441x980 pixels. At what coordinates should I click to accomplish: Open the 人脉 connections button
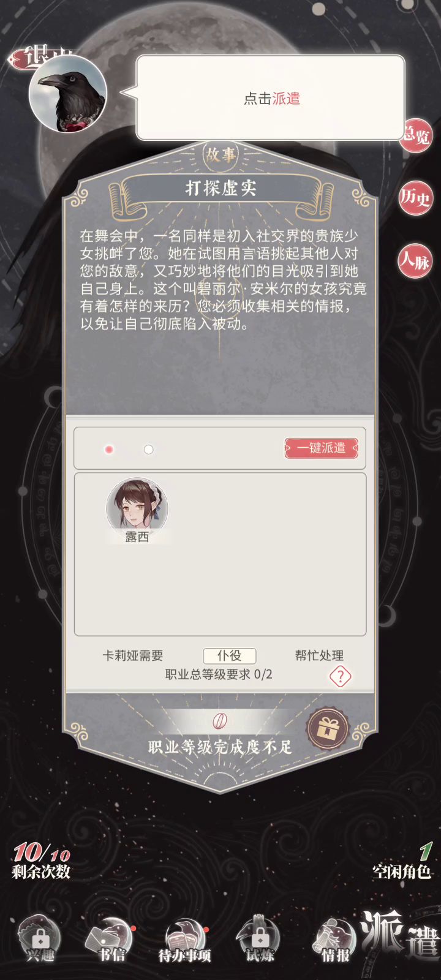pyautogui.click(x=415, y=262)
